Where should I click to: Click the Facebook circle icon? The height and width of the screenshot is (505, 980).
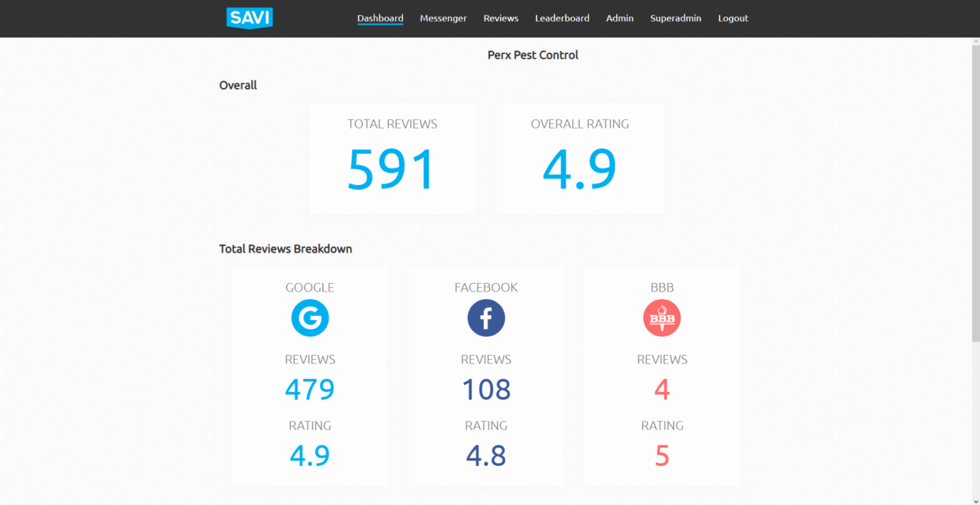pos(486,318)
